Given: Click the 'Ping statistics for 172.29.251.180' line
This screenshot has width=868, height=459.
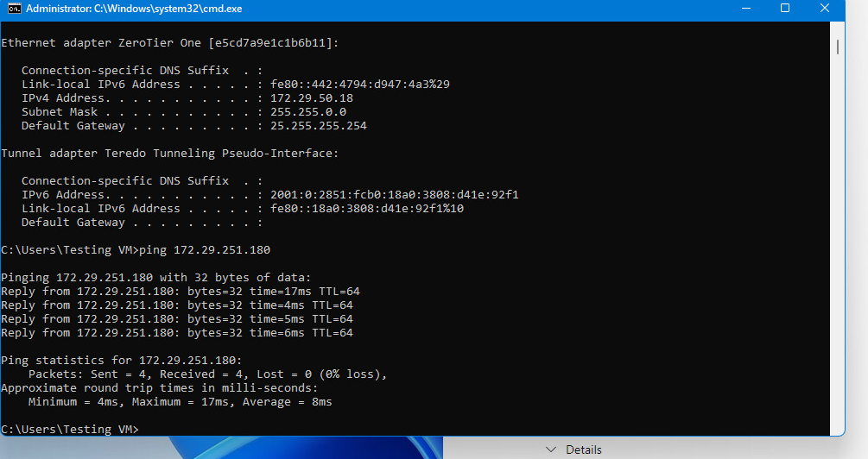Looking at the screenshot, I should pos(122,361).
